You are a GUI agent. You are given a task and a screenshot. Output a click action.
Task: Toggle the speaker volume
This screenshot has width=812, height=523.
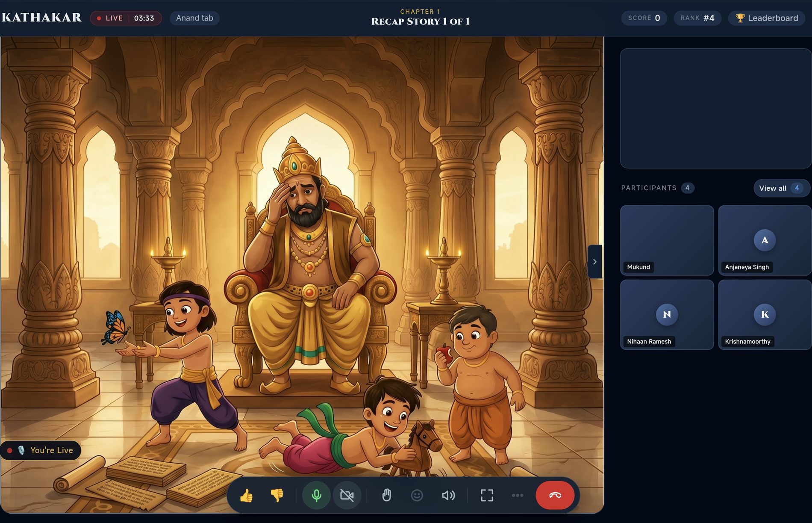(448, 495)
